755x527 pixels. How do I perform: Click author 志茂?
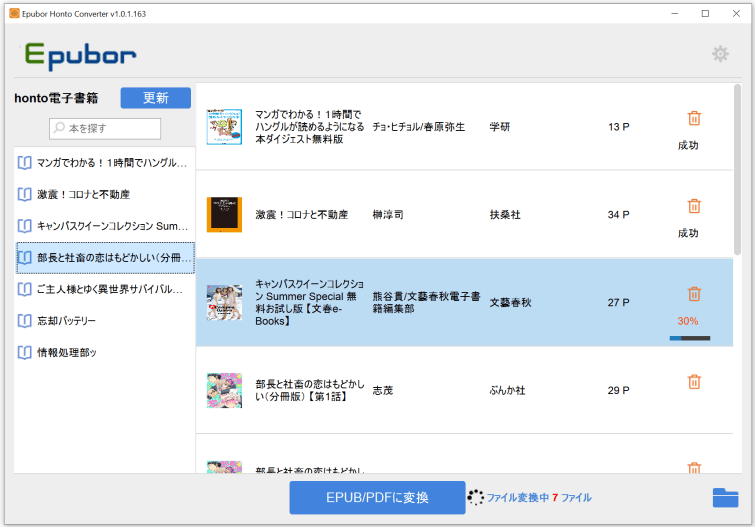click(383, 390)
